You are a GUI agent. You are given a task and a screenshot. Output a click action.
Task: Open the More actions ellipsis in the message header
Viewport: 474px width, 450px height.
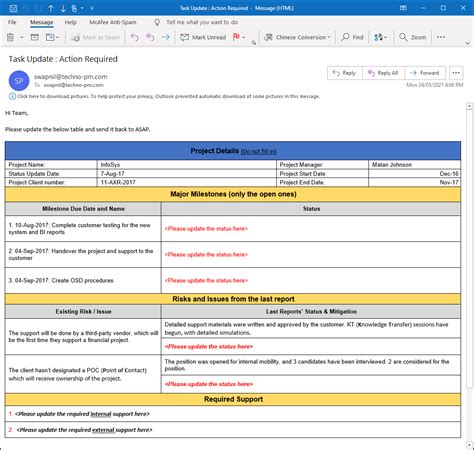pos(456,73)
